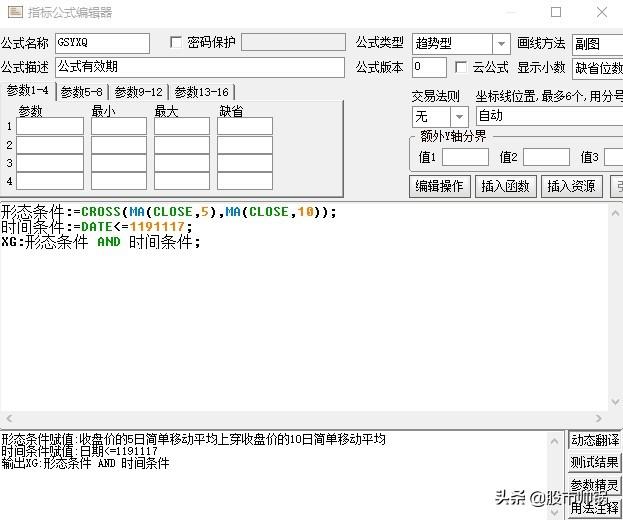This screenshot has height=520, width=623.
Task: Expand the 交易法则 无 dropdown
Action: (x=459, y=116)
